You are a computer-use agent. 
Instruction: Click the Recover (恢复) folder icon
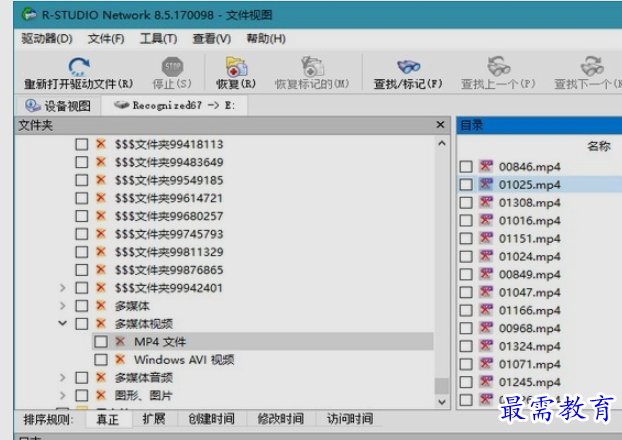(x=236, y=66)
